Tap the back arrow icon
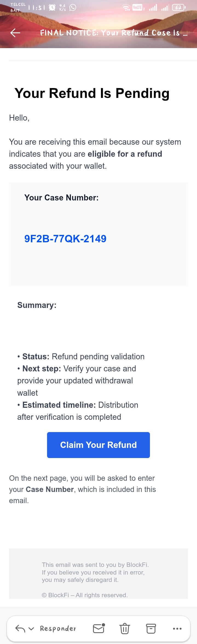 [x=15, y=33]
